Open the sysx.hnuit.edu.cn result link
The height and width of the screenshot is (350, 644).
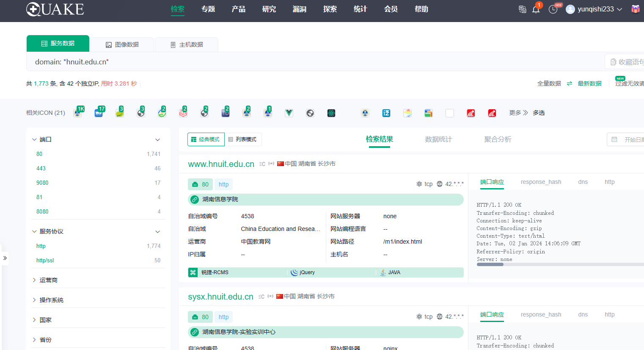220,297
